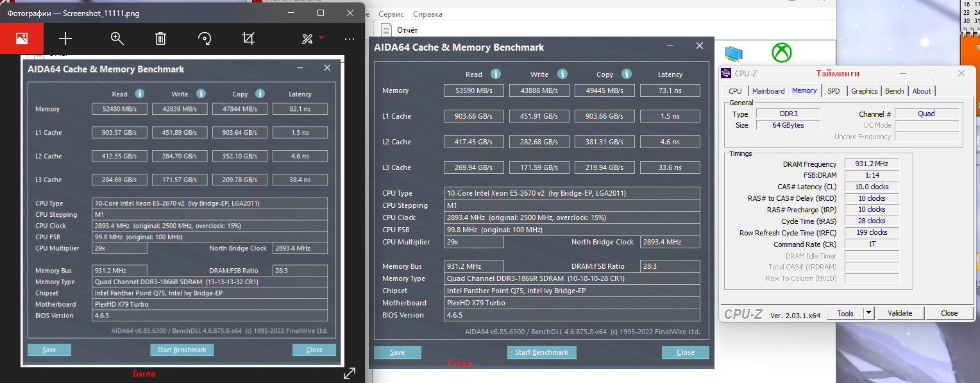Click Command Rate 1T value in CPU-Z
The image size is (980, 383).
coord(872,244)
